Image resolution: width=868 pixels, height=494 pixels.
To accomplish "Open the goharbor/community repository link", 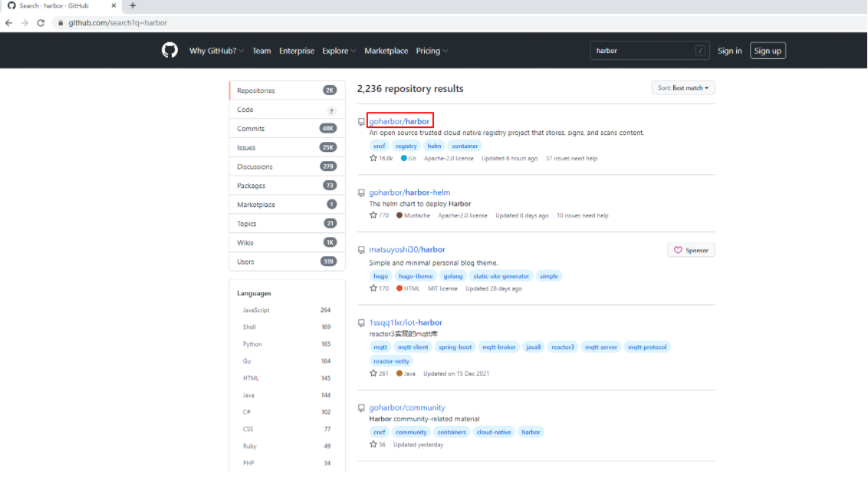I will (407, 407).
